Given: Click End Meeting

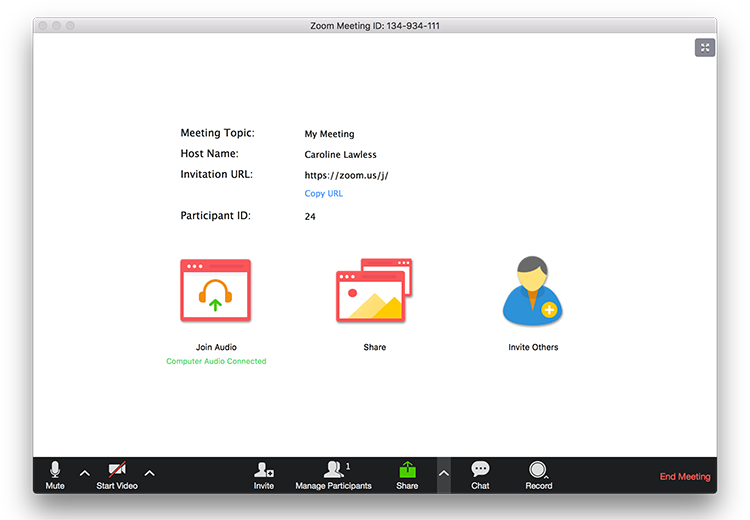Looking at the screenshot, I should click(x=685, y=476).
